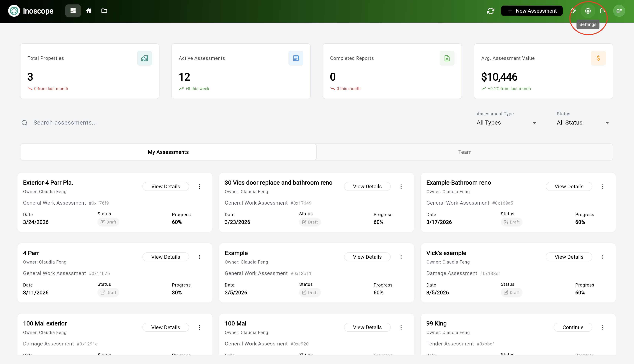Click the clipboard icon on Active Assessments card
This screenshot has width=634, height=364.
pos(296,58)
